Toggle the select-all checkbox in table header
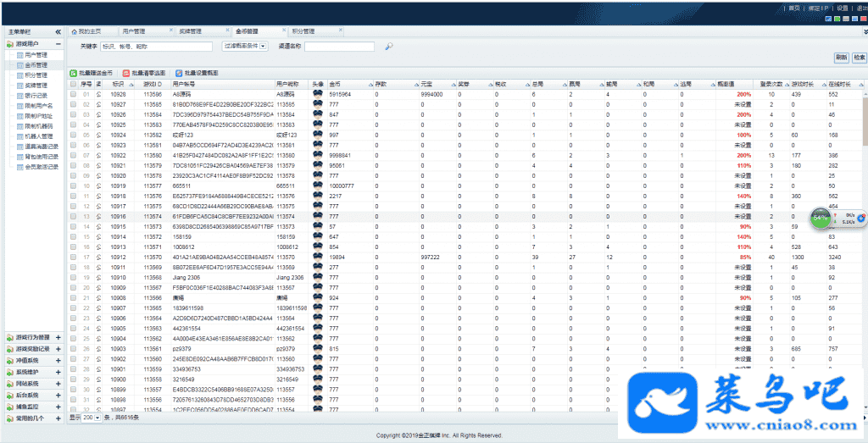This screenshot has width=868, height=443. (x=74, y=85)
